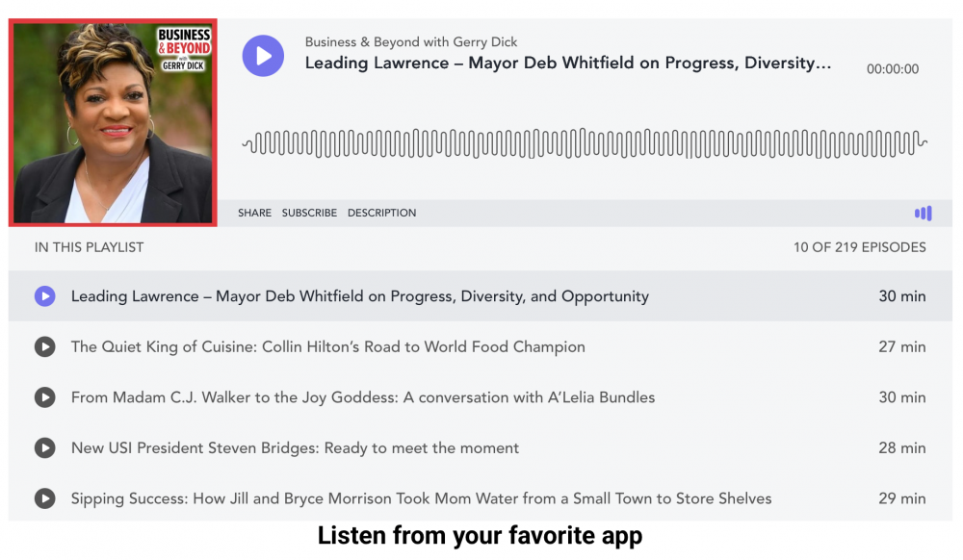Screen dimensions: 963x560
Task: Click Business & Beyond with Gerry Dick label
Action: click(411, 42)
